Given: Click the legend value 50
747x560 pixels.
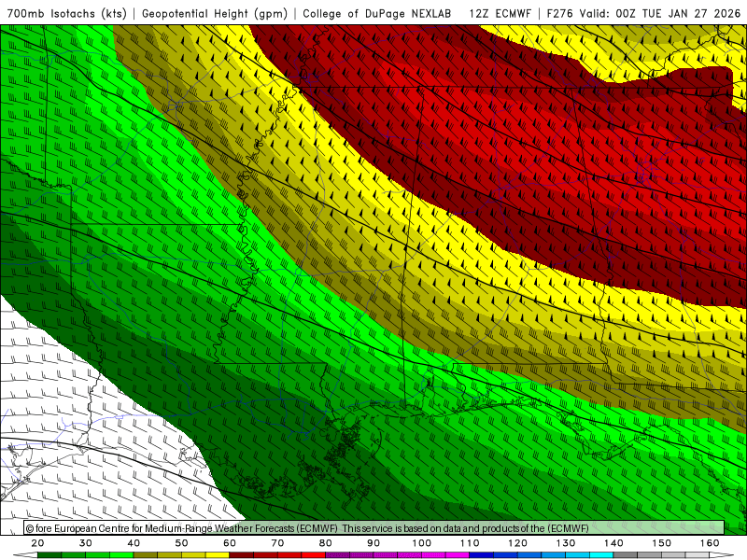Looking at the screenshot, I should click(x=181, y=543).
